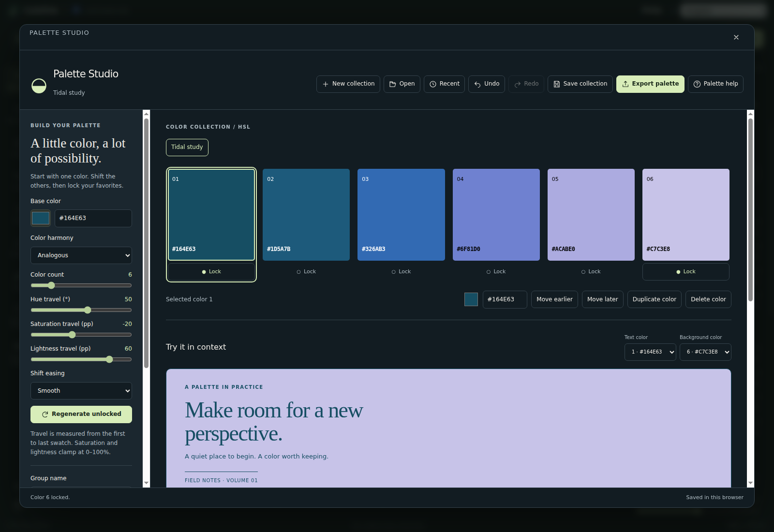The height and width of the screenshot is (532, 774).
Task: Click the Move later button
Action: coord(603,299)
